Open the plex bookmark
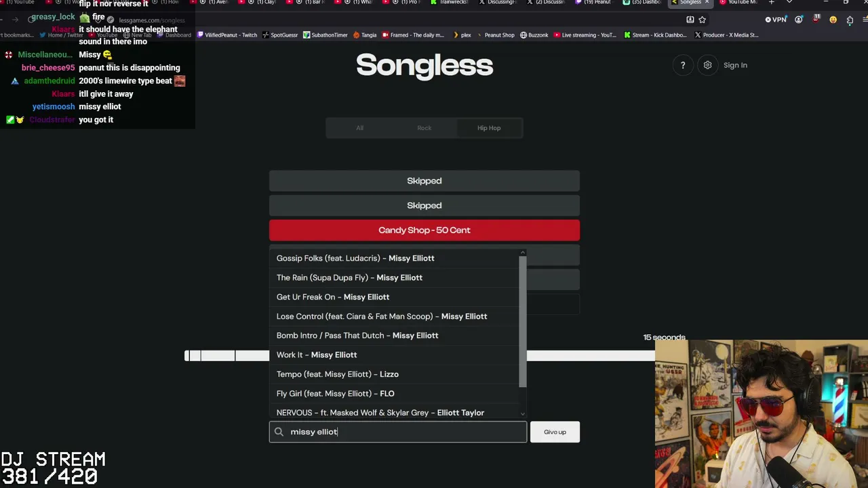The image size is (868, 488). click(x=462, y=35)
